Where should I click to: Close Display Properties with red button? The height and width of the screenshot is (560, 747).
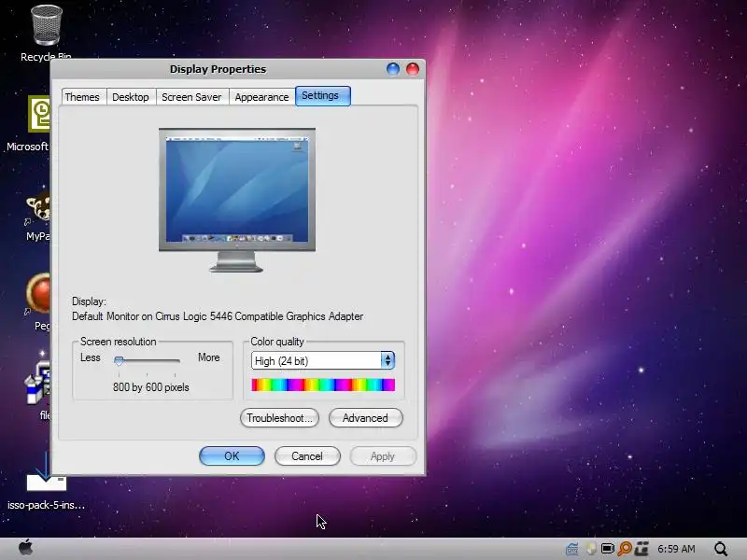(x=413, y=69)
